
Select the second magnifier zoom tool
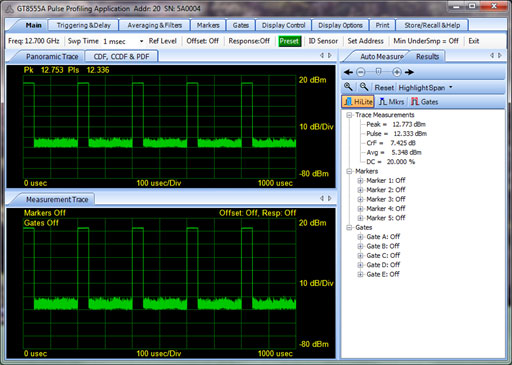pos(364,87)
